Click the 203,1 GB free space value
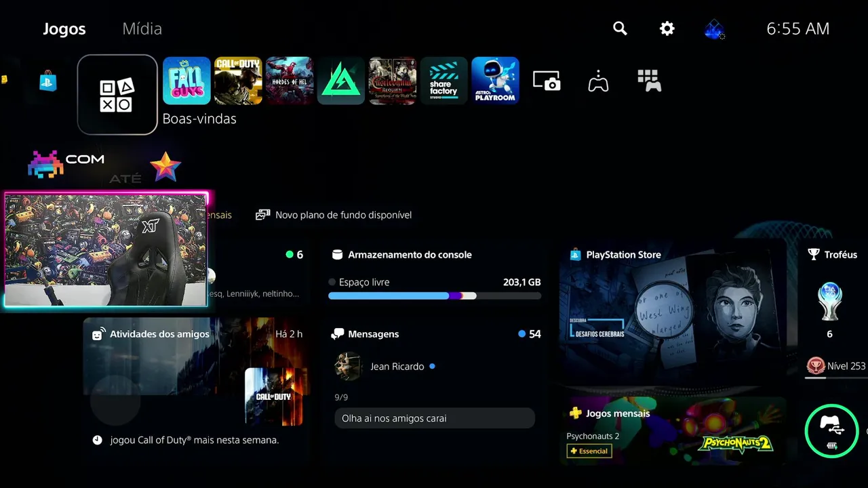The image size is (868, 488). coord(522,282)
